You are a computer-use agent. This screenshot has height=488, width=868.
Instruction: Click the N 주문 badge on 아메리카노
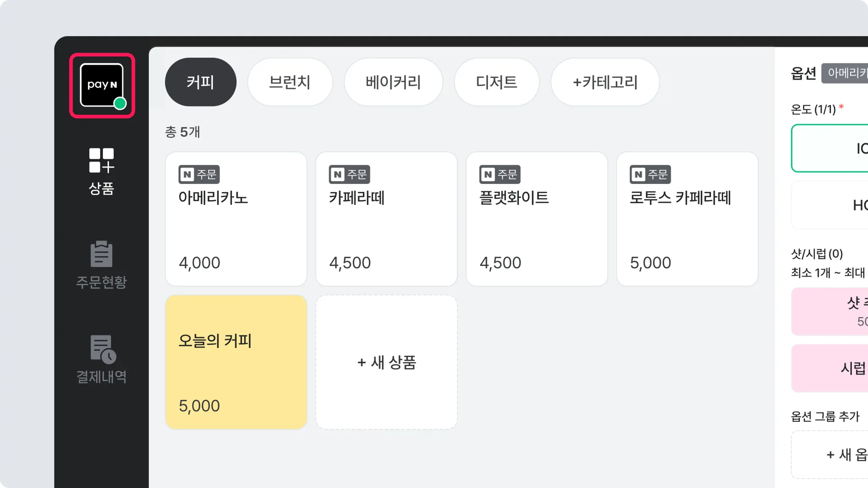click(199, 174)
